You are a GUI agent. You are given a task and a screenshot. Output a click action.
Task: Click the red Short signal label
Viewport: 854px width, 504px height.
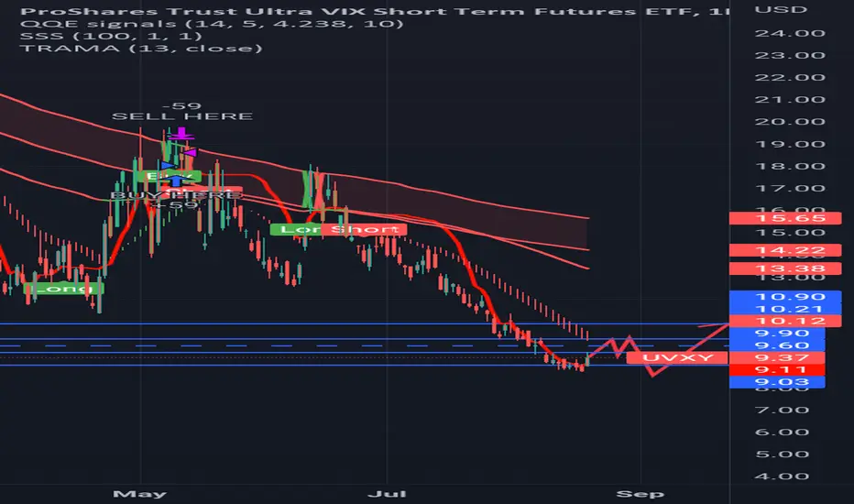[x=364, y=230]
